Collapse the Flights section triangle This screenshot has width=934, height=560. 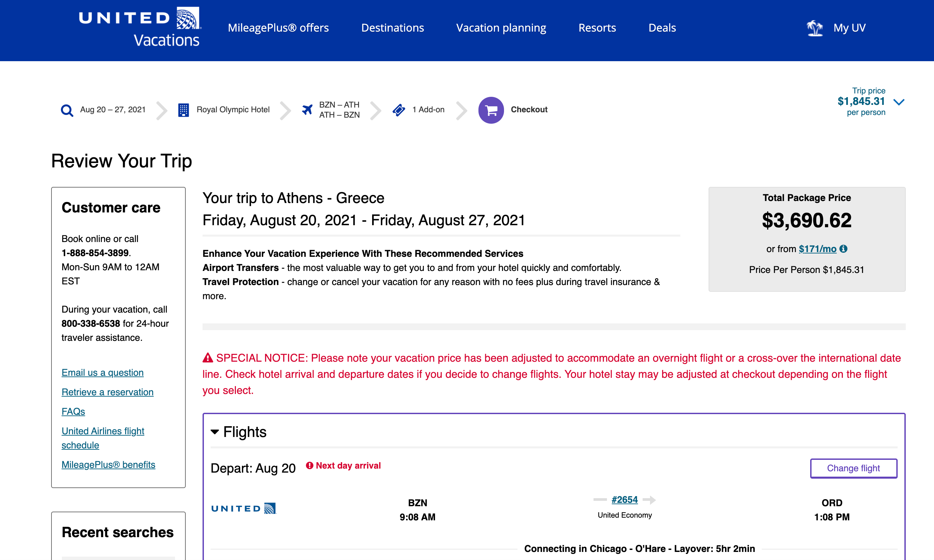215,432
